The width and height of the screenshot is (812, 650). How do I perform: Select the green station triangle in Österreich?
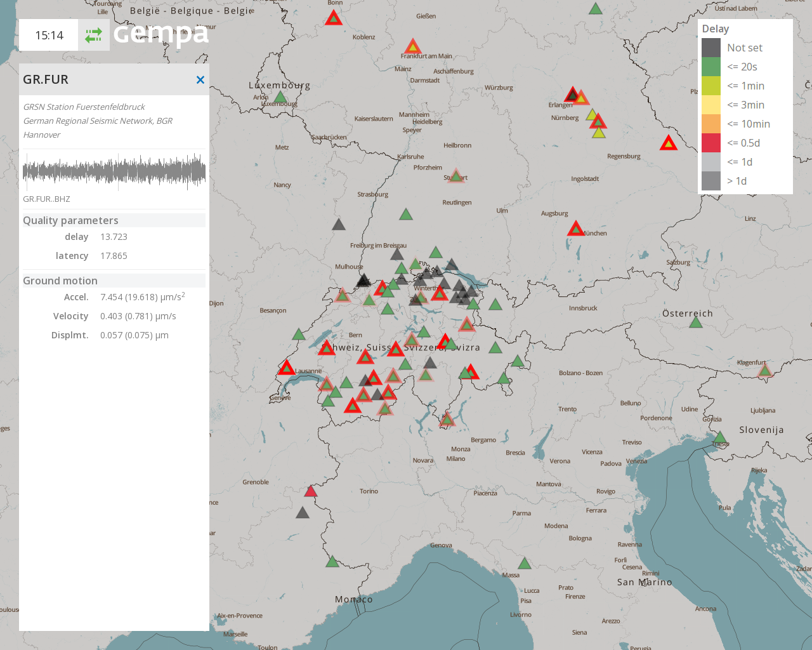[x=696, y=322]
